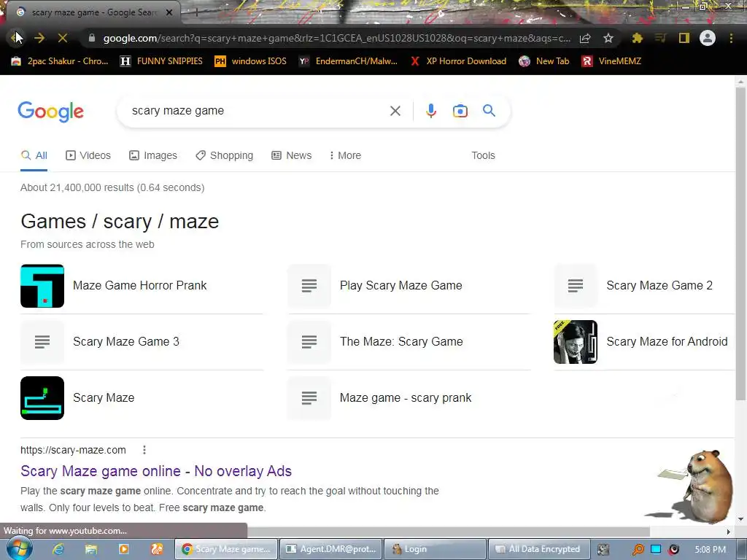This screenshot has width=747, height=560.
Task: Open Maze Game Horror Prank thumbnail
Action: [x=42, y=286]
